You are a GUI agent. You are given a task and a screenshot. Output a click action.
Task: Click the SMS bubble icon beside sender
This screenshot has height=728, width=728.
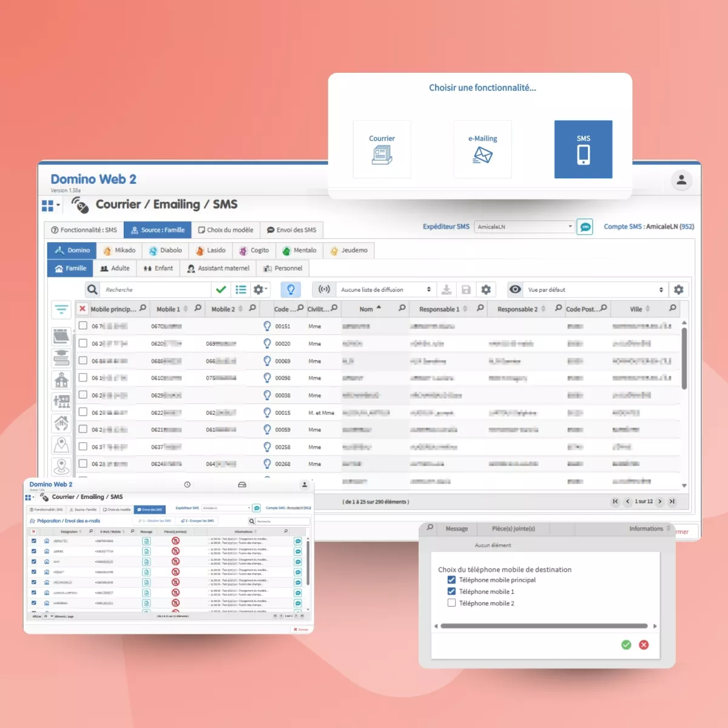[585, 227]
